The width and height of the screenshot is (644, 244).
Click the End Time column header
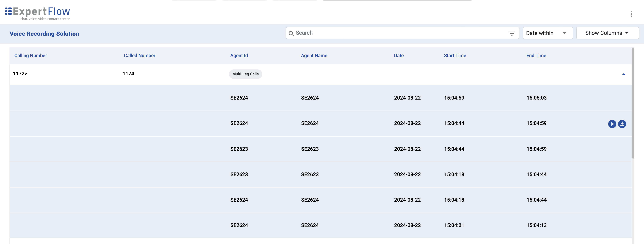[536, 55]
